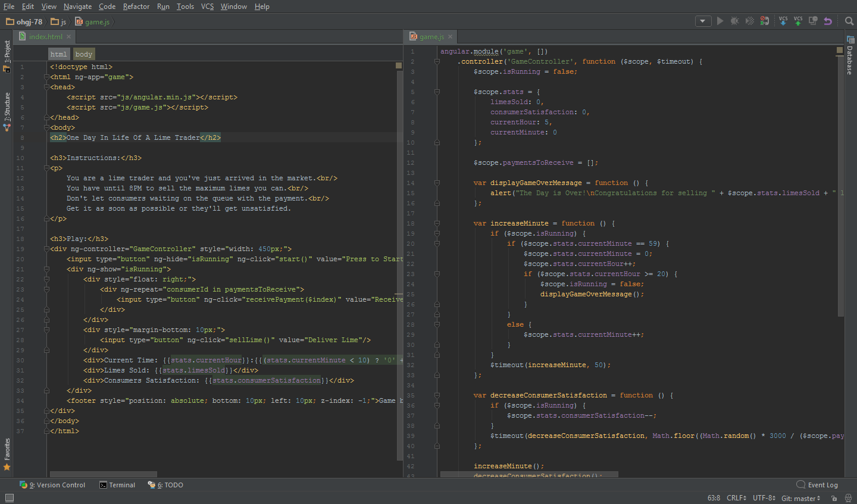Change UTF-8 file encoding in the status bar
The image size is (857, 504).
[764, 498]
